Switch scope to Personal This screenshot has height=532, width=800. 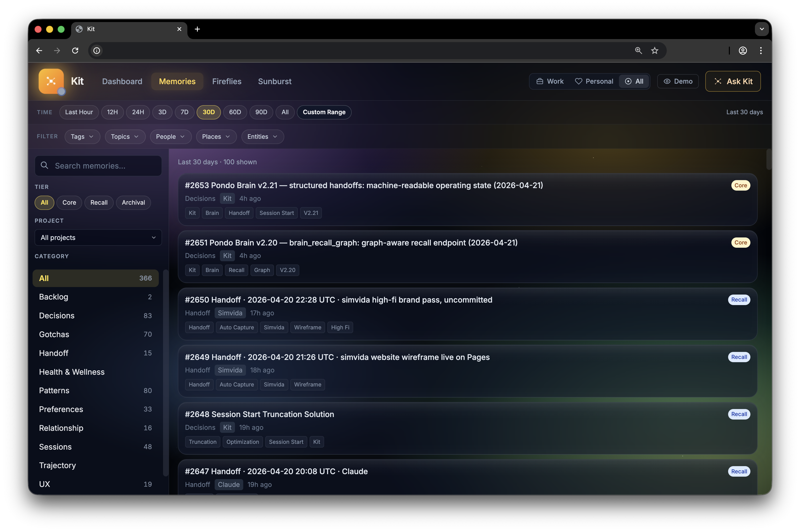[594, 81]
